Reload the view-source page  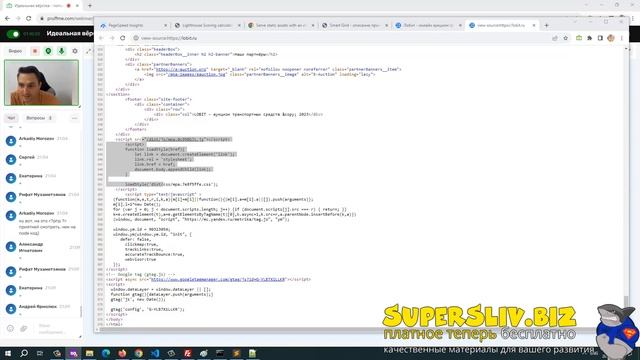(x=122, y=38)
